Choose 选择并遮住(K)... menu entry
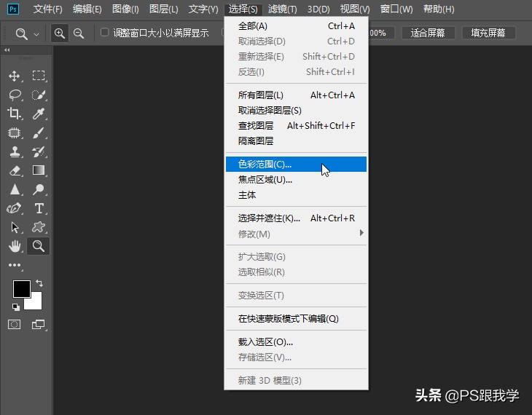 coord(296,218)
